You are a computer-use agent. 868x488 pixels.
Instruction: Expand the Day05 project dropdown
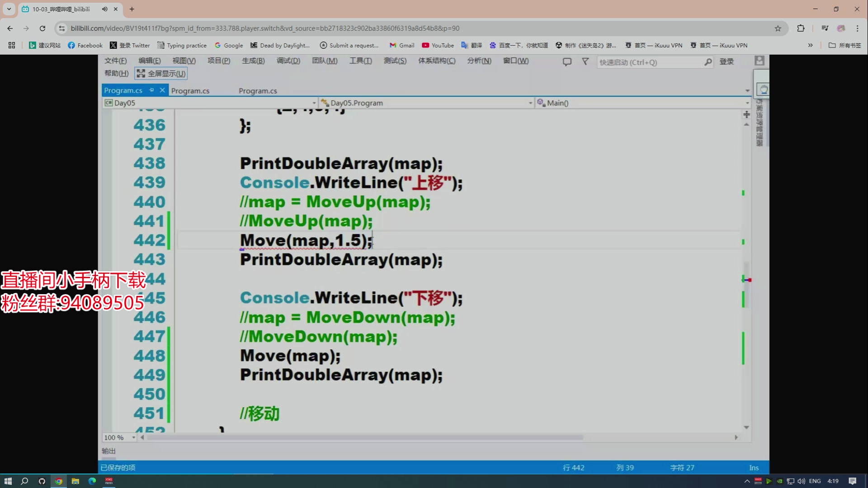(314, 103)
